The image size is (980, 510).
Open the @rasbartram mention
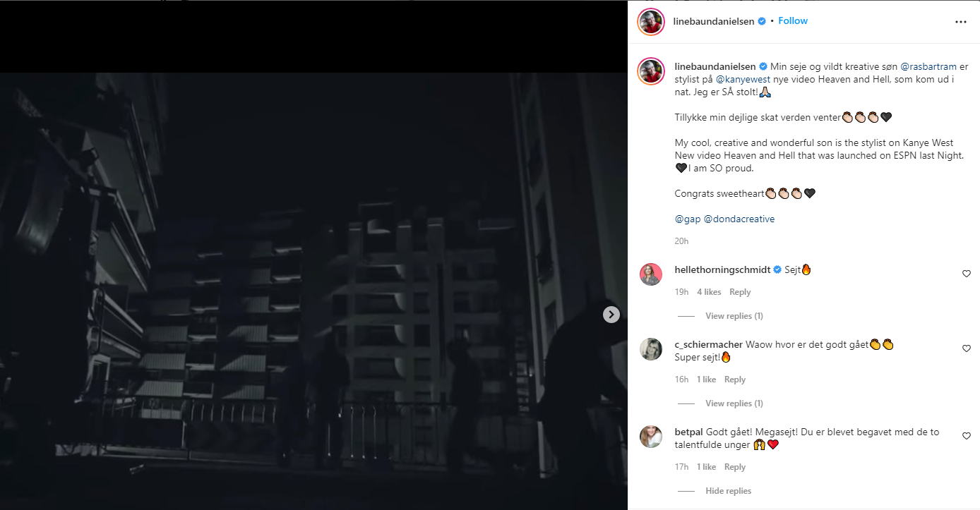pyautogui.click(x=928, y=66)
